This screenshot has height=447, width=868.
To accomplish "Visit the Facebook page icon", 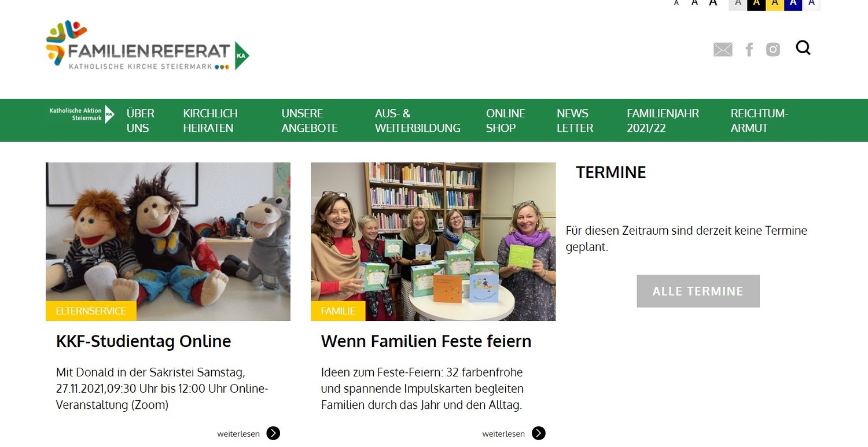I will [749, 50].
